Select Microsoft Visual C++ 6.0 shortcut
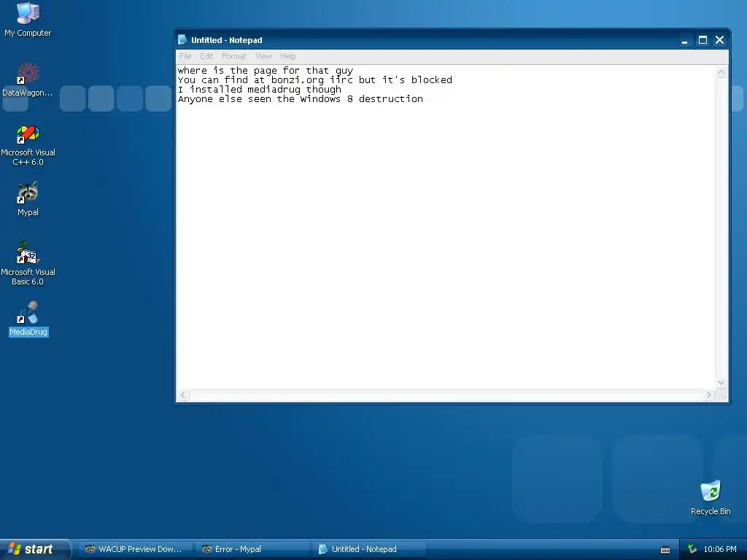Image resolution: width=747 pixels, height=560 pixels. (x=28, y=145)
